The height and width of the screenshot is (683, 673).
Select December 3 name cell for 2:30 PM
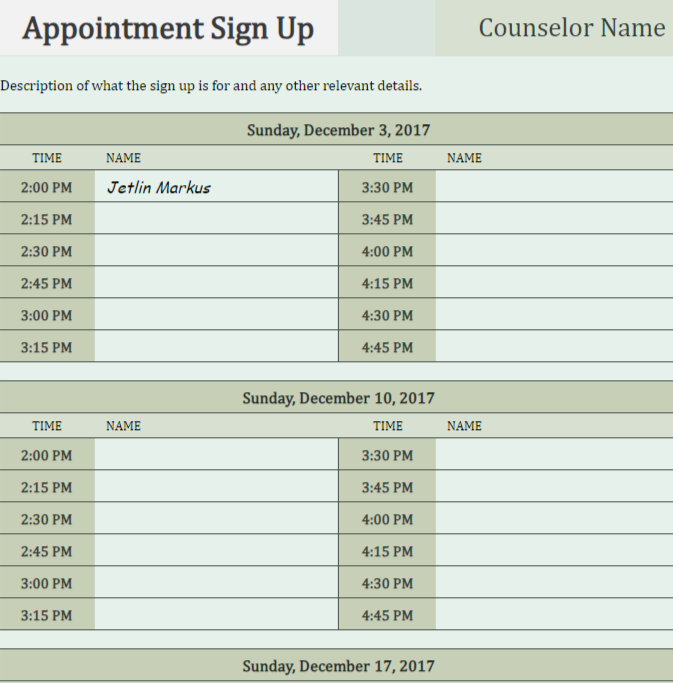216,251
